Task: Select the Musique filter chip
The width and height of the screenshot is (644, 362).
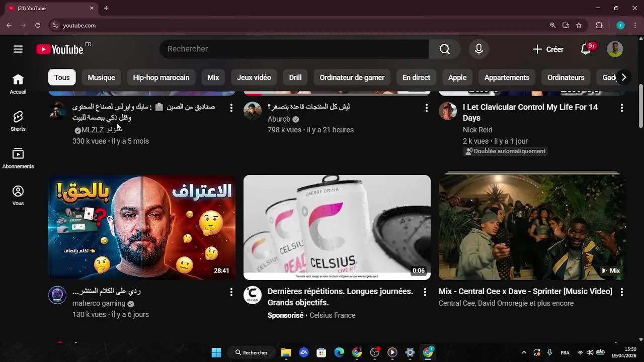Action: point(101,77)
